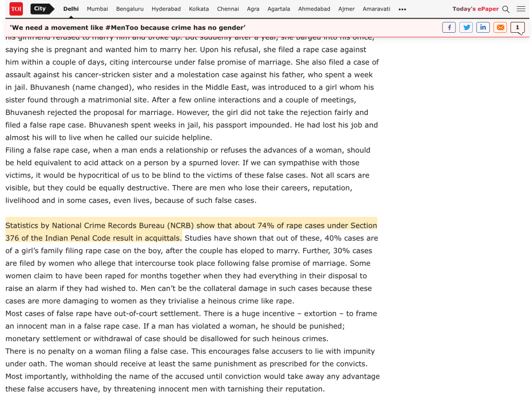The image size is (532, 404).
Task: Open the Amaravati city link
Action: 377,9
